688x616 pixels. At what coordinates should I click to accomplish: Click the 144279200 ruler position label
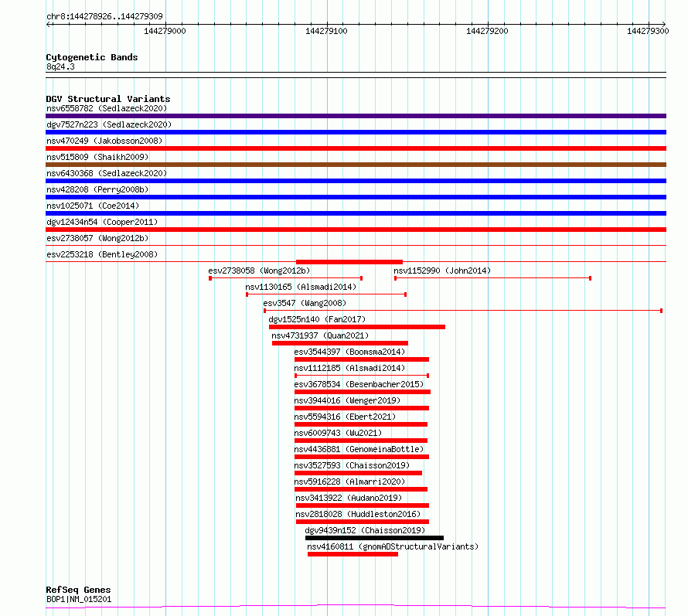[487, 31]
